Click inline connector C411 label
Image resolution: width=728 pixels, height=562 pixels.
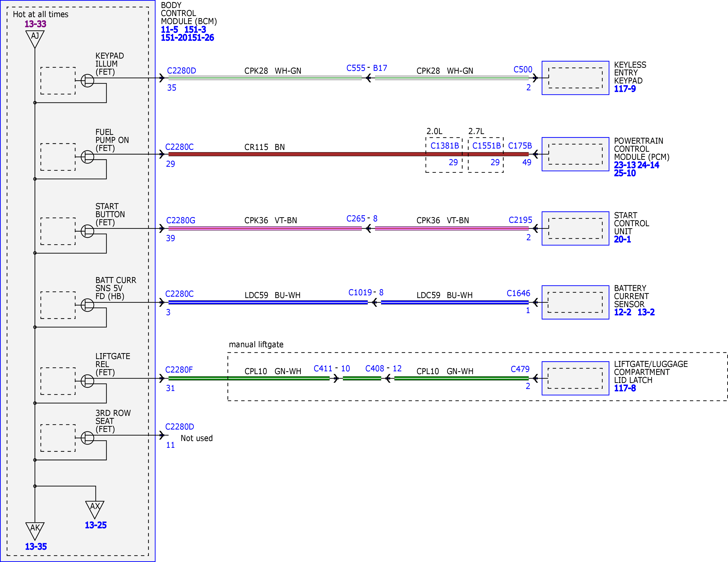[323, 369]
